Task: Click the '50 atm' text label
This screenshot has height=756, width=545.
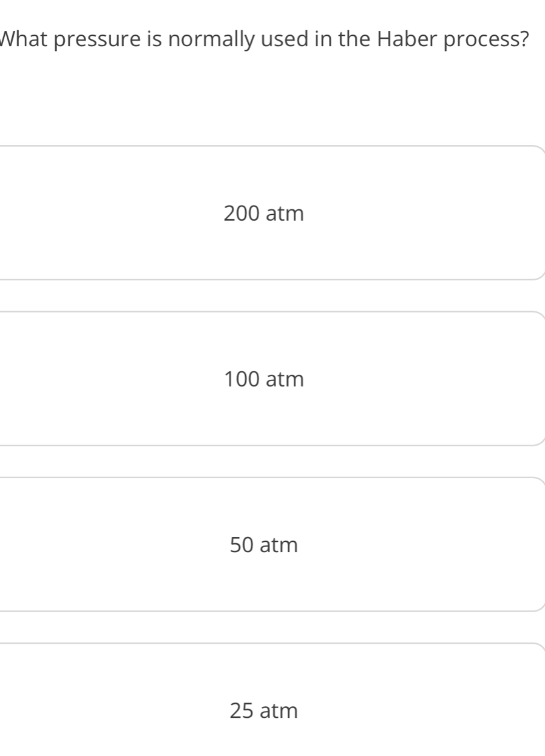Action: pos(264,545)
